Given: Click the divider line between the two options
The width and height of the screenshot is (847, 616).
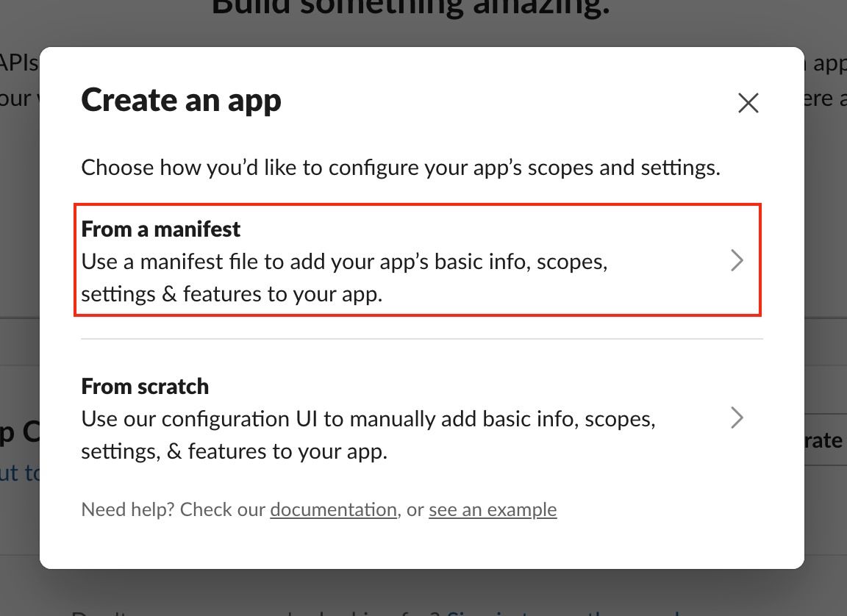Looking at the screenshot, I should click(422, 339).
